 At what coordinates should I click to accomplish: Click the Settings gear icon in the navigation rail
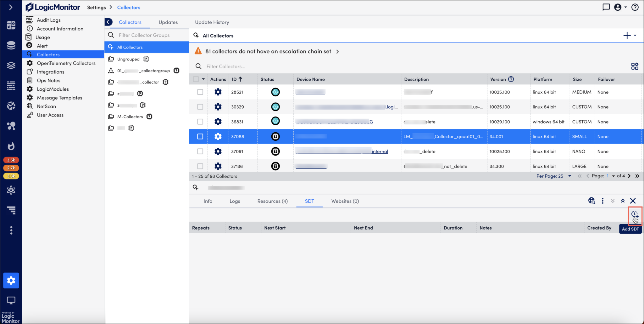[x=11, y=280]
